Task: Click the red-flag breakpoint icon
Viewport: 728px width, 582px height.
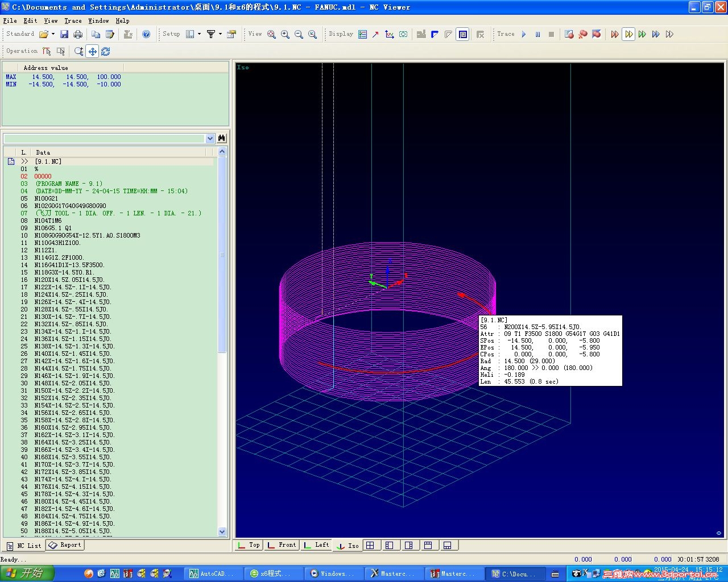Action: [x=597, y=34]
